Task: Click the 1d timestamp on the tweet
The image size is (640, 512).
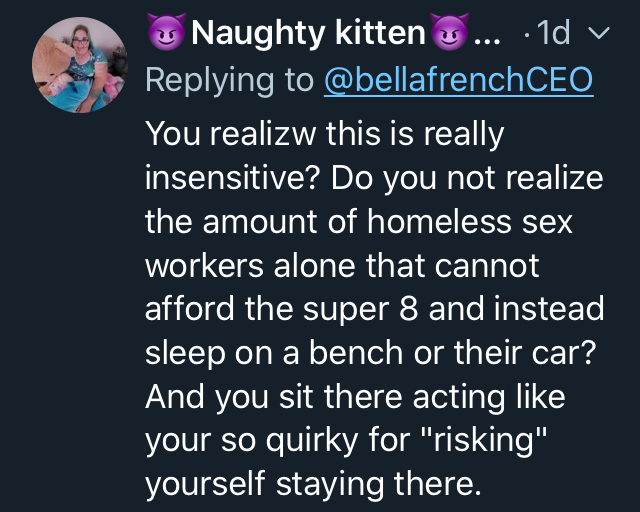Action: (553, 34)
